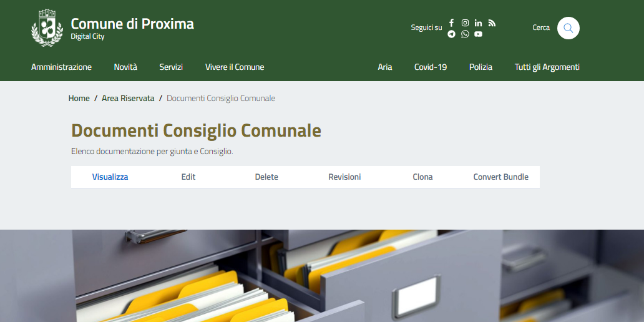Open the YouTube channel icon
The width and height of the screenshot is (644, 322).
coord(478,34)
